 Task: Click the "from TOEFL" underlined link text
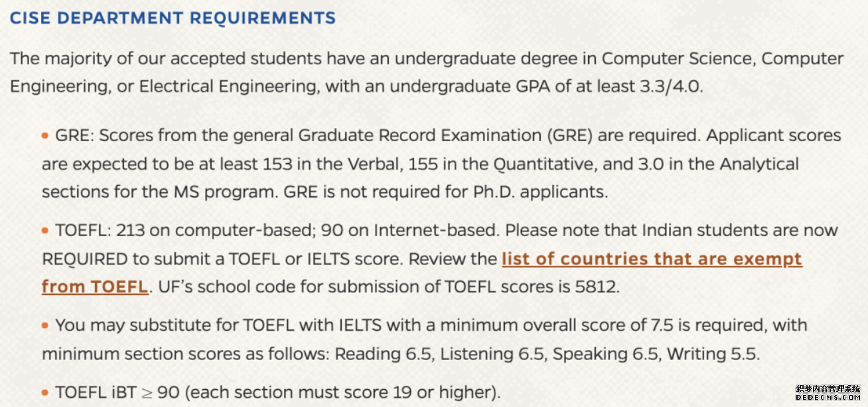click(94, 286)
